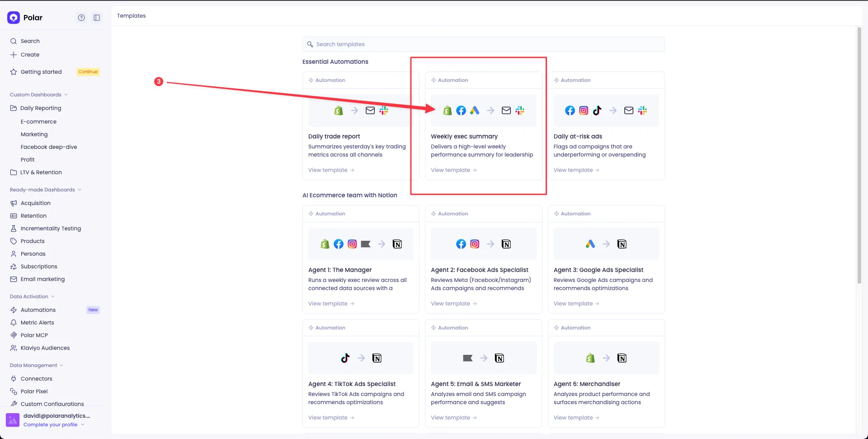Click Google Ads icon in Agent 3 card
The width and height of the screenshot is (868, 439).
tap(590, 244)
